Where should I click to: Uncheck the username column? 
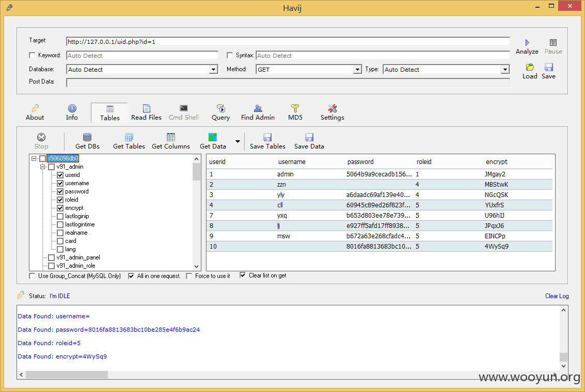pos(60,183)
